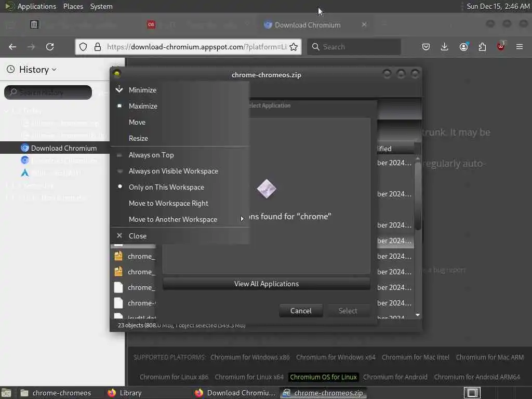The width and height of the screenshot is (532, 399).
Task: Click the Sun Dec 15 clock
Action: click(498, 6)
